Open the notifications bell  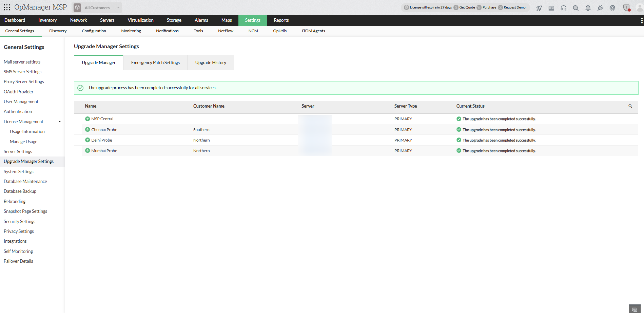point(588,8)
